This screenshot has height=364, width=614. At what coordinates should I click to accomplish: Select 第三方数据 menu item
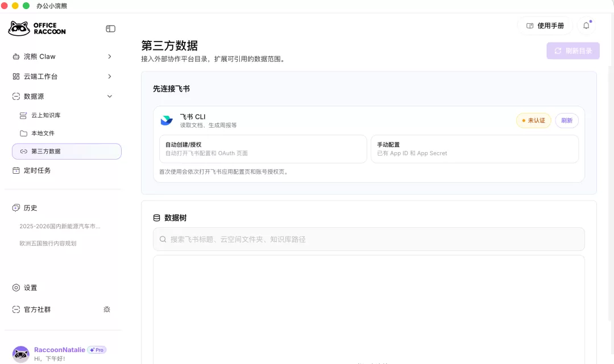pos(67,151)
